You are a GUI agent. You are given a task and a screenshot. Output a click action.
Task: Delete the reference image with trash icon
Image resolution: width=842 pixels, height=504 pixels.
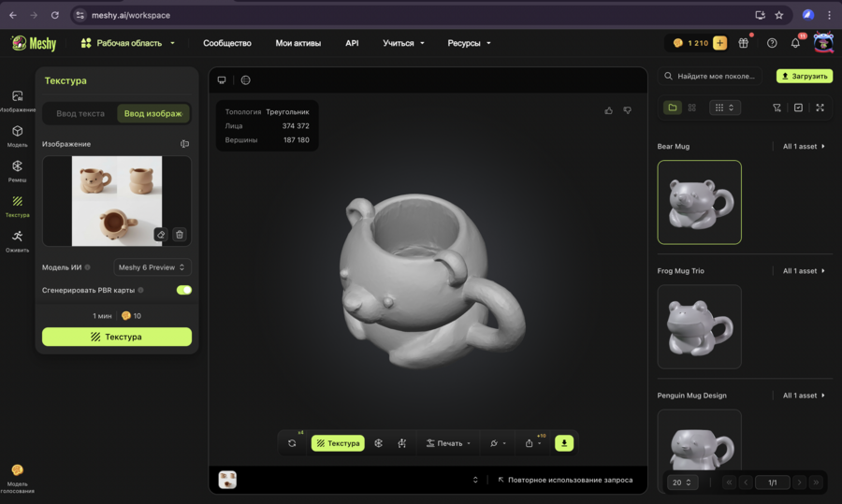click(x=180, y=235)
